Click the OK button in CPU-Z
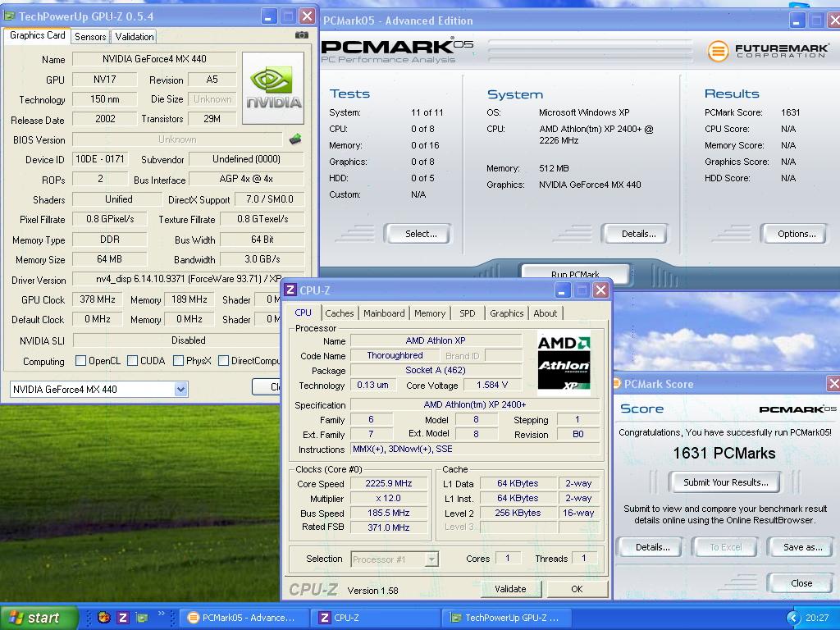 point(577,589)
